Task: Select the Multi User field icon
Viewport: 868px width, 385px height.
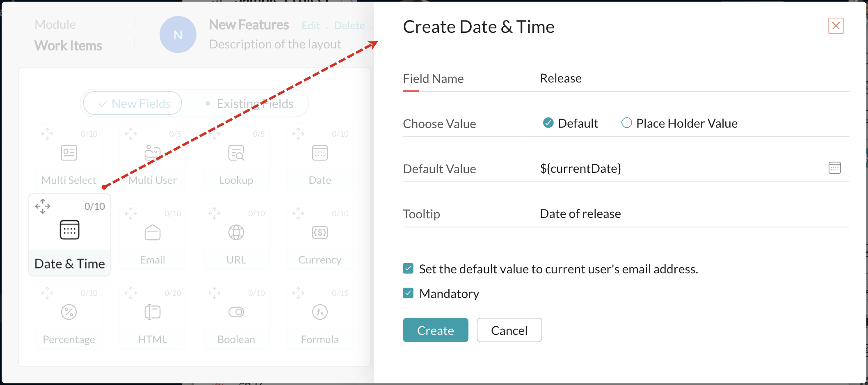Action: click(x=153, y=153)
